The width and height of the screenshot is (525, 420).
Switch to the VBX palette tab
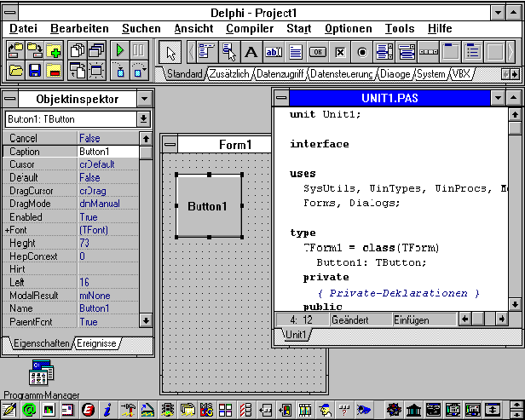pyautogui.click(x=461, y=73)
